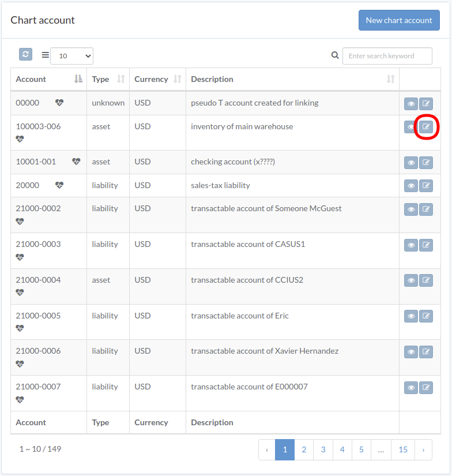This screenshot has height=476, width=452.
Task: Click the New chart account button
Action: tap(399, 20)
